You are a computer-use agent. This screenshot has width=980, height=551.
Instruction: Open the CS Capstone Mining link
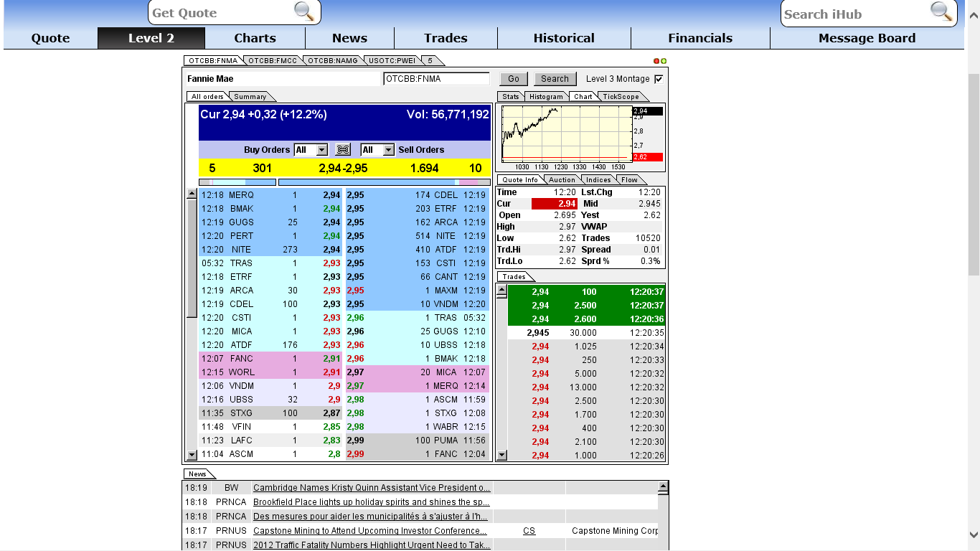coord(529,530)
